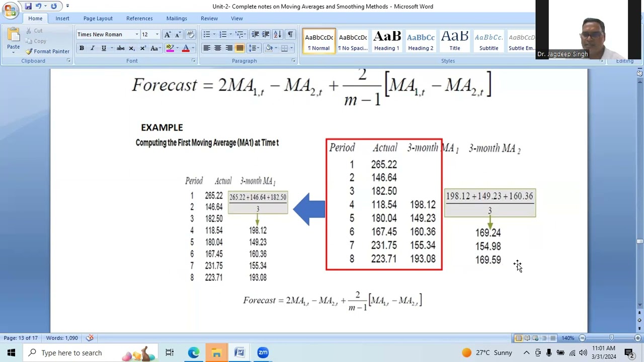The width and height of the screenshot is (644, 362).
Task: Switch to the Mailings tab
Action: click(177, 19)
